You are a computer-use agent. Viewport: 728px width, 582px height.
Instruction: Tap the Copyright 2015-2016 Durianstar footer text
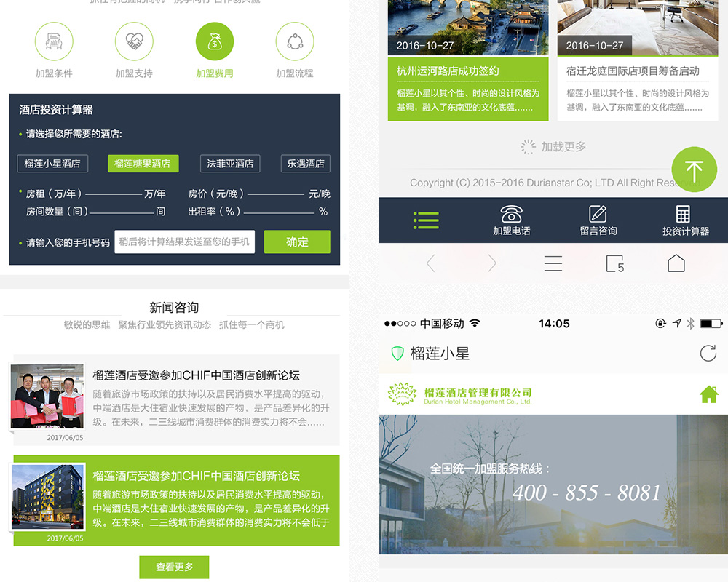point(556,183)
